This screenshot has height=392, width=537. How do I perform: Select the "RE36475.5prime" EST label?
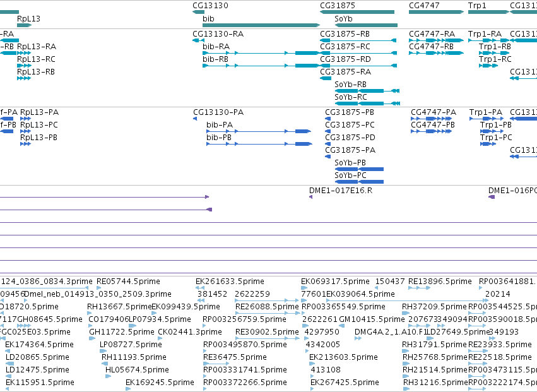tap(235, 357)
